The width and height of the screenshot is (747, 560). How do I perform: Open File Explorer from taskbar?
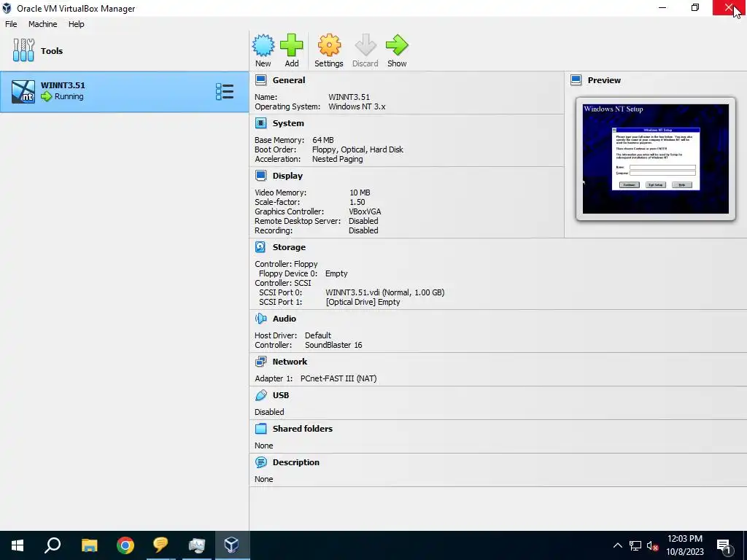click(x=89, y=545)
